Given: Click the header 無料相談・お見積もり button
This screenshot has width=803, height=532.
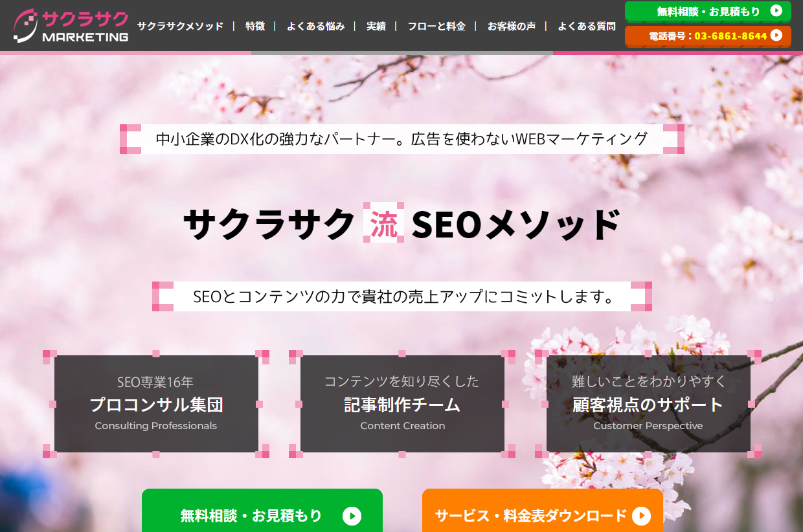Looking at the screenshot, I should click(708, 12).
